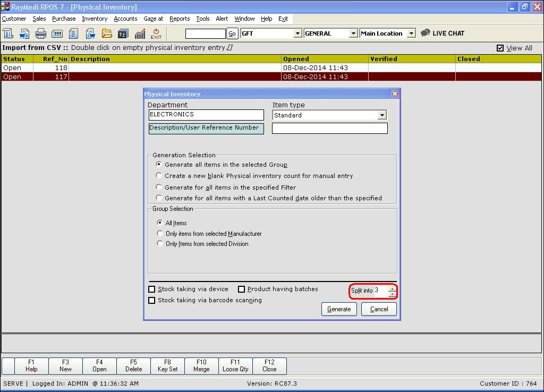544x392 pixels.
Task: Click the barcode toolbar icon
Action: coord(57,33)
